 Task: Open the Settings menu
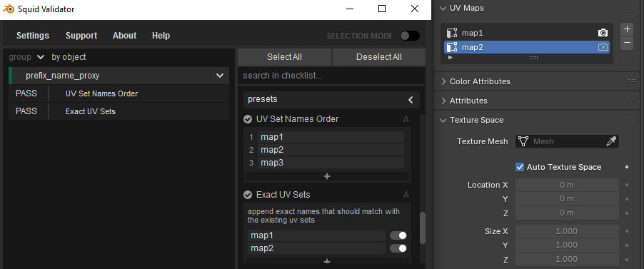(32, 36)
